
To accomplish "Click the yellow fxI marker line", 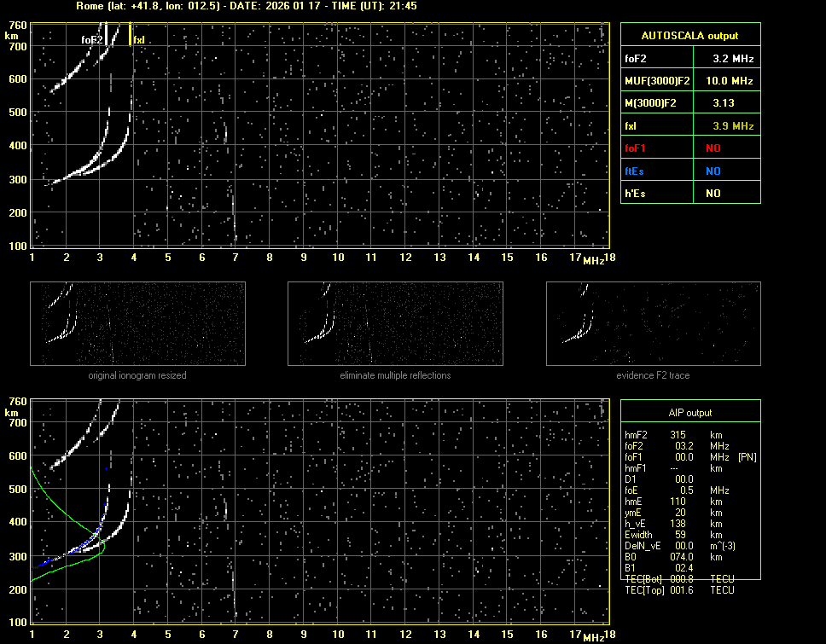I will pyautogui.click(x=130, y=34).
